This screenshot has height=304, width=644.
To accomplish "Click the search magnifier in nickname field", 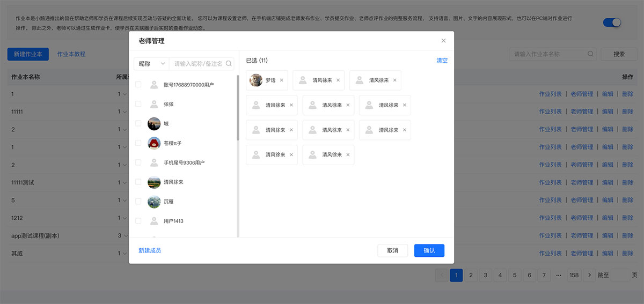I will [x=229, y=64].
